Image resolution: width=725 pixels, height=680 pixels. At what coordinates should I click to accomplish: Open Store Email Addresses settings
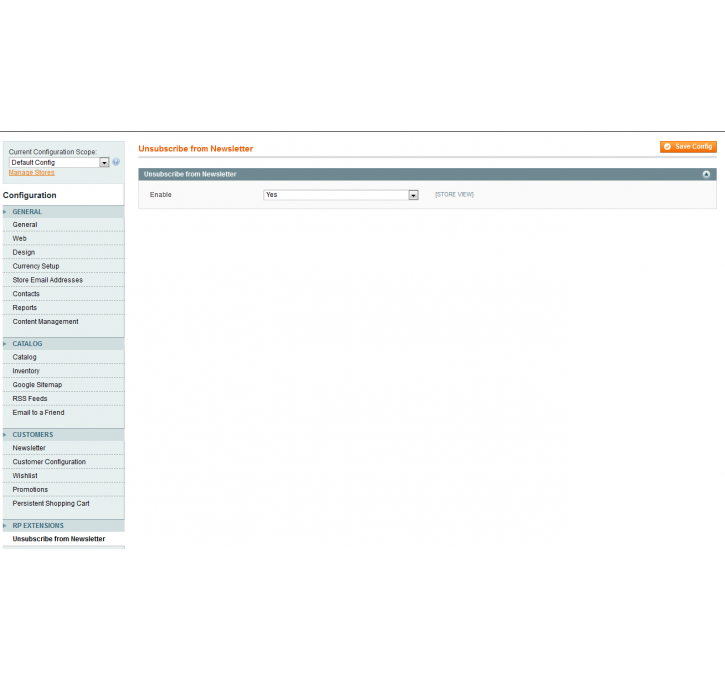48,280
